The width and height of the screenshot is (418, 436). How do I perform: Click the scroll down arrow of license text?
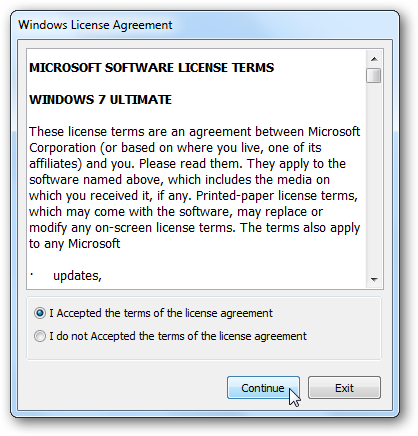pyautogui.click(x=374, y=279)
